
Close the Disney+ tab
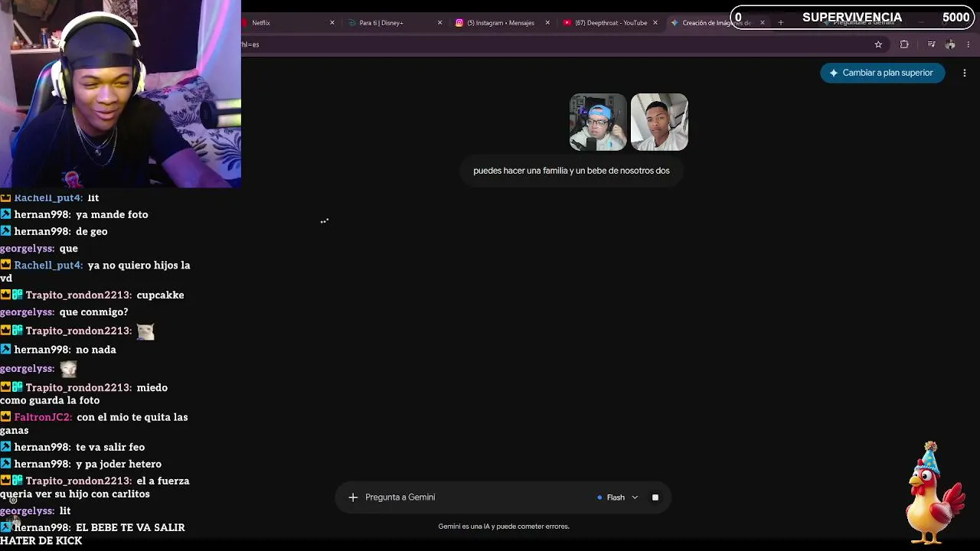(439, 23)
